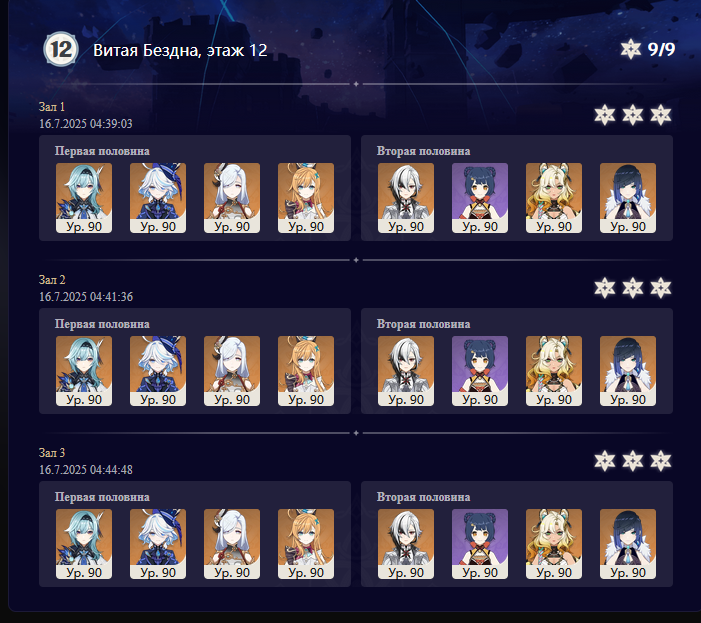Click the 'Витая Бездна, этаж 12' title
701x623 pixels.
(x=180, y=50)
